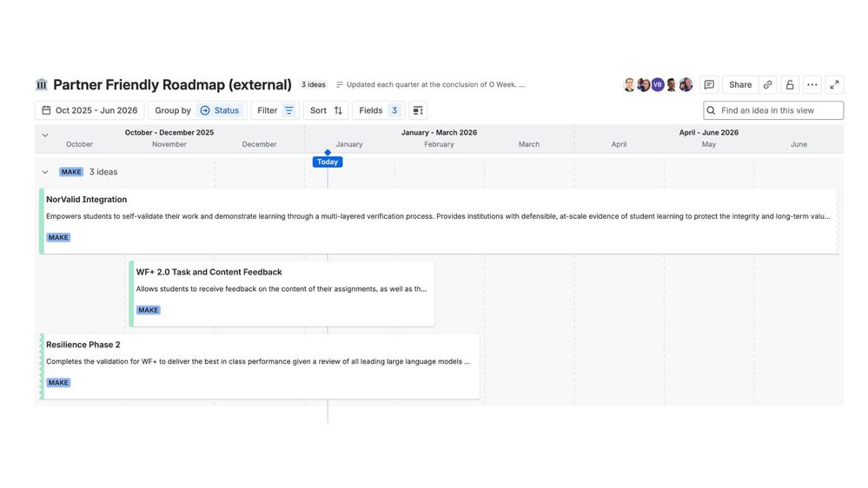868x488 pixels.
Task: Open the layout settings icon beside Fields
Action: click(418, 110)
